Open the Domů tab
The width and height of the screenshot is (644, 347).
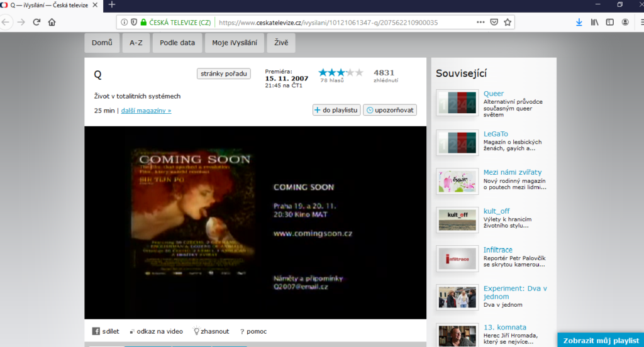102,43
